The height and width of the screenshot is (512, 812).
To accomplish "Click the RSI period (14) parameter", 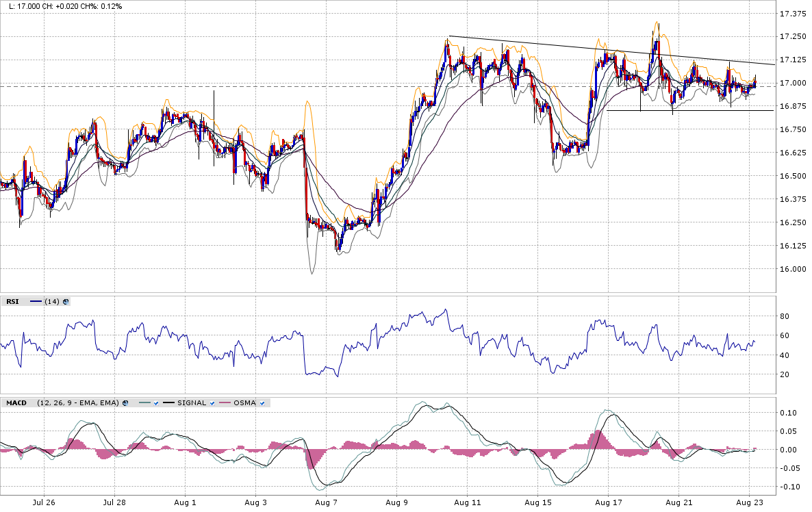I will 52,301.
